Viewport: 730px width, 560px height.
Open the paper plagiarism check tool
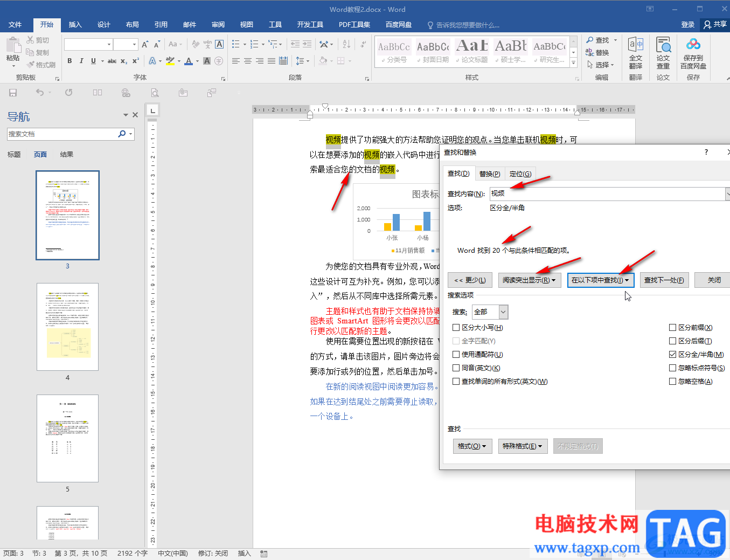coord(663,53)
